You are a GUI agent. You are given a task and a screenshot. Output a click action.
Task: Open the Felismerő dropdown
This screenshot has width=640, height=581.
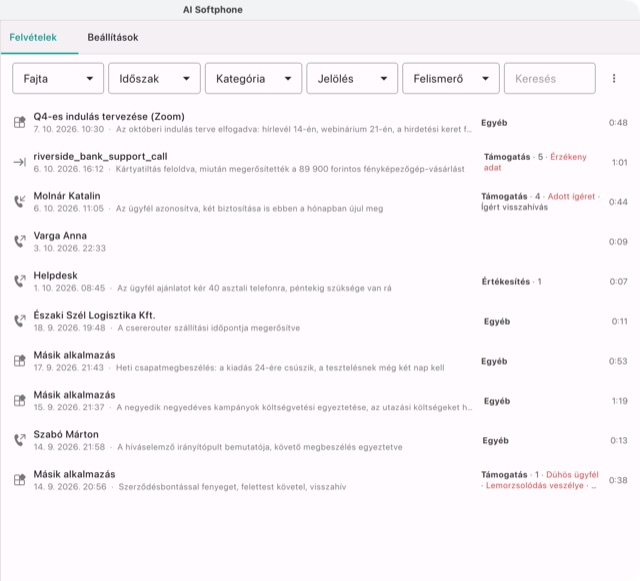[451, 78]
